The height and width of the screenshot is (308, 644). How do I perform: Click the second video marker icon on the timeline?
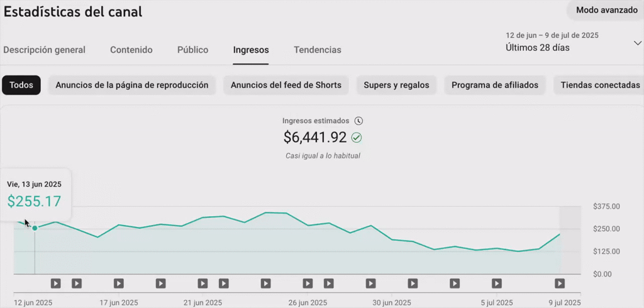click(x=77, y=283)
